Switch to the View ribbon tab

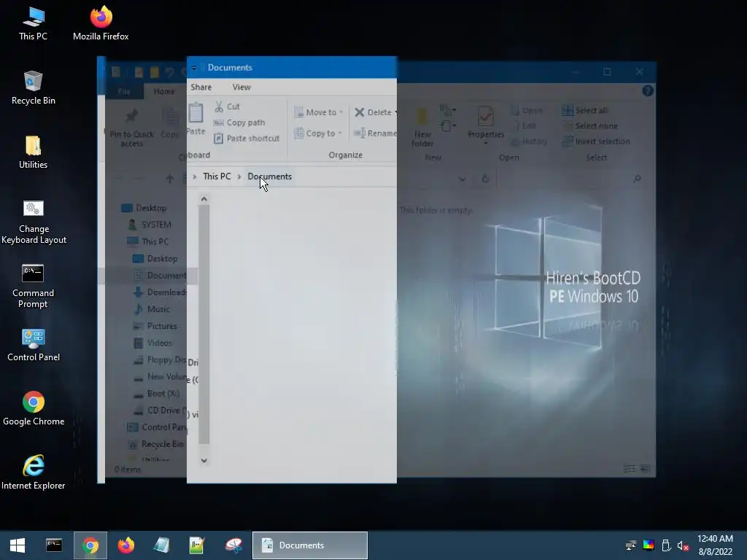click(x=241, y=87)
